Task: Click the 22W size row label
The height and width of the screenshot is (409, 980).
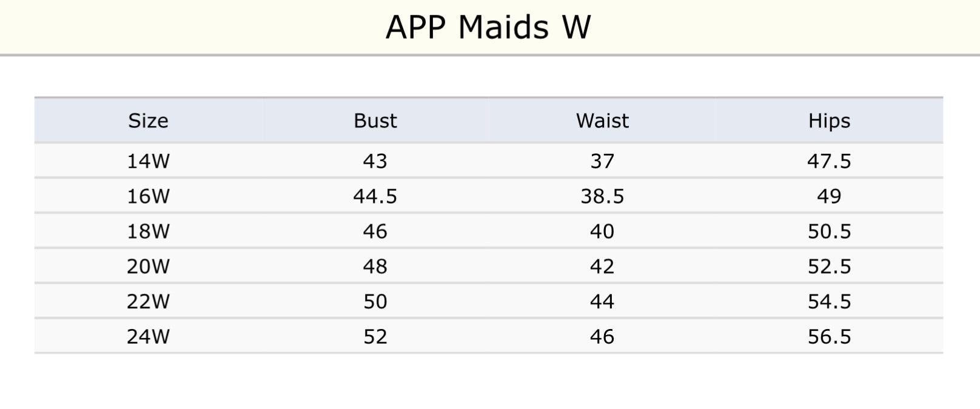Action: click(148, 302)
